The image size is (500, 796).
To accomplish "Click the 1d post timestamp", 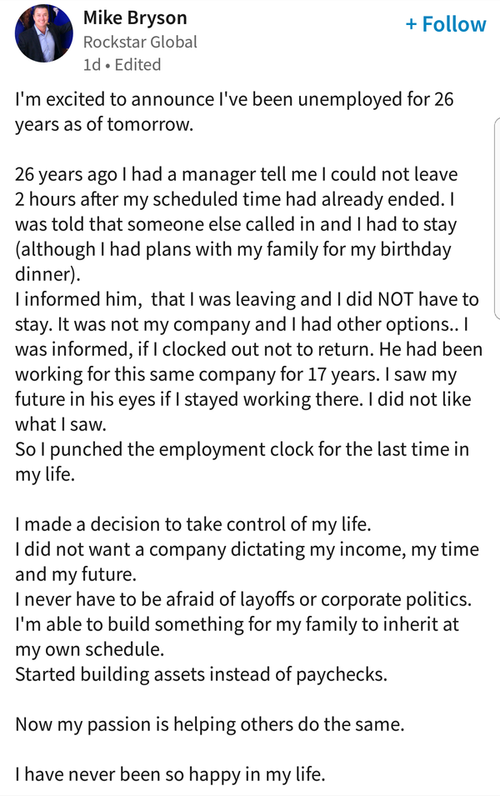I will pyautogui.click(x=91, y=65).
